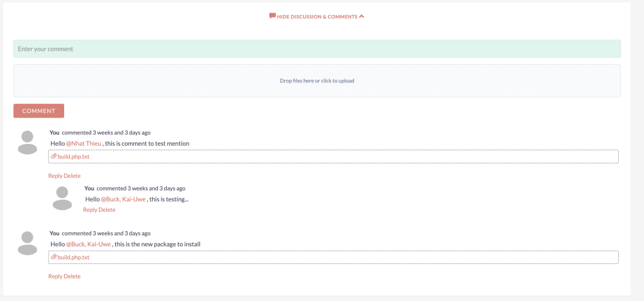
Task: Open the drop files upload area
Action: coord(317,80)
